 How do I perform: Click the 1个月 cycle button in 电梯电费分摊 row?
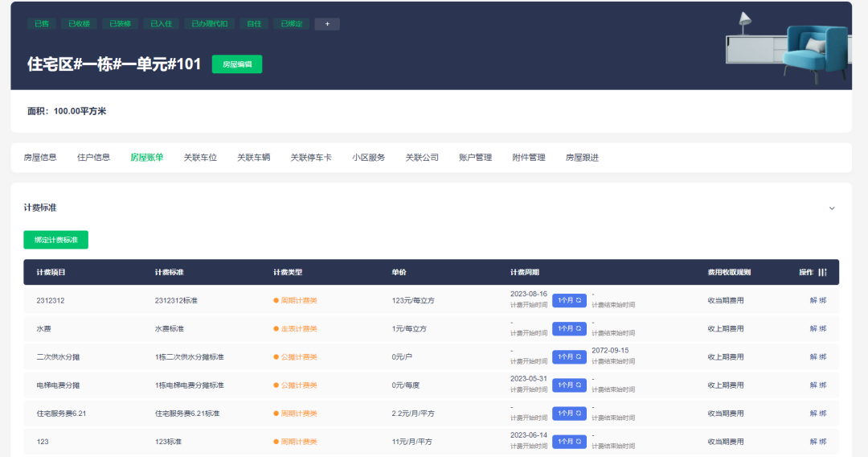click(x=569, y=385)
